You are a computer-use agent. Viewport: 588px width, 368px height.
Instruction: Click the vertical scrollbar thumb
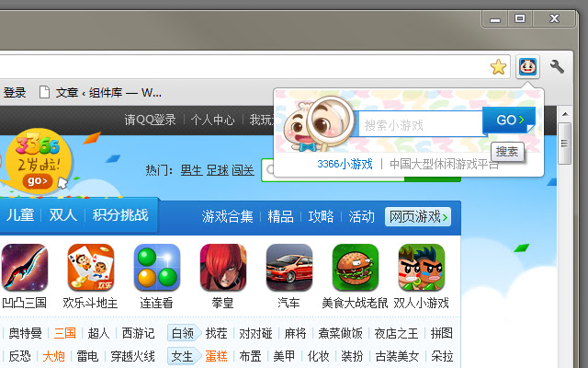click(x=564, y=144)
